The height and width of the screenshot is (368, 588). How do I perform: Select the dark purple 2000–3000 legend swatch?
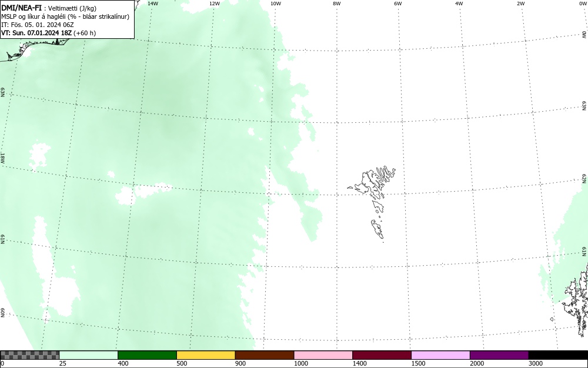coord(499,355)
